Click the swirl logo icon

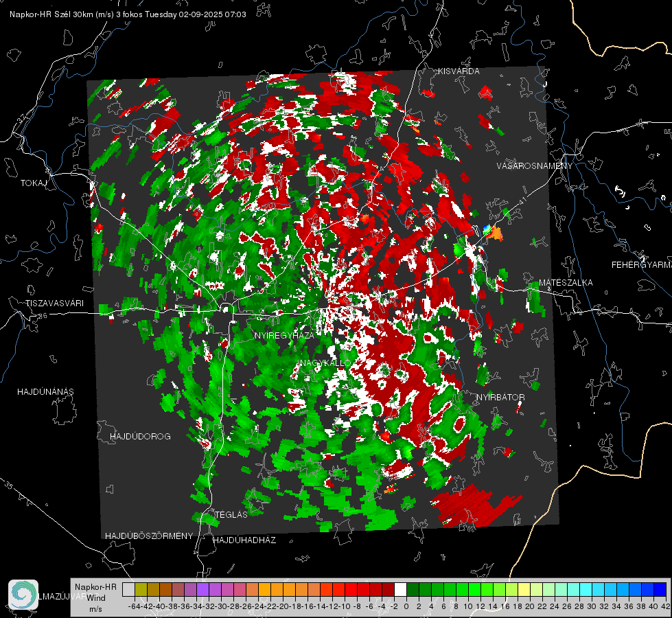click(23, 595)
